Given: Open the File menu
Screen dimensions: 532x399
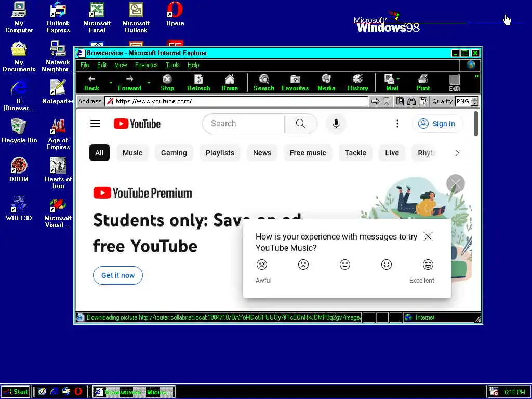Looking at the screenshot, I should pyautogui.click(x=85, y=65).
